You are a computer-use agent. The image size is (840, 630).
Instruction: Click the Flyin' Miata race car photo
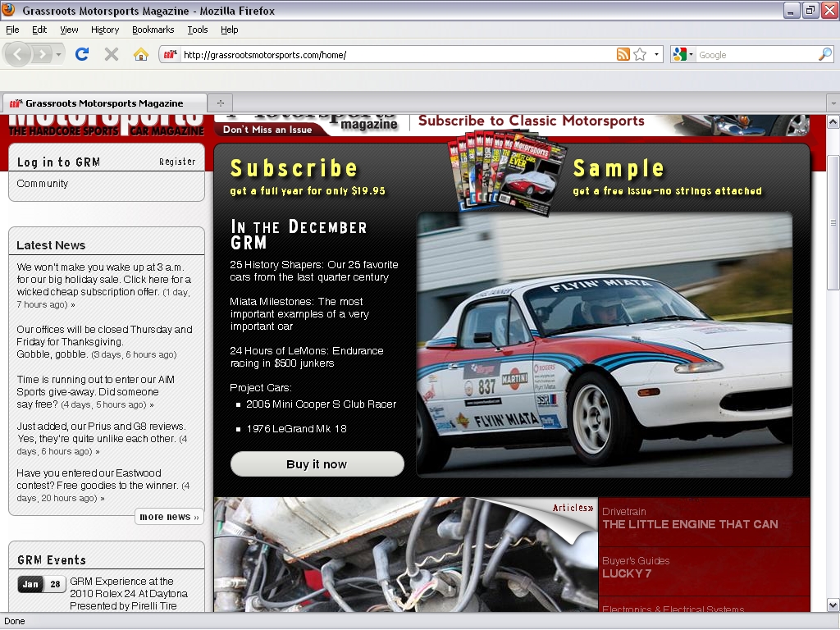605,345
